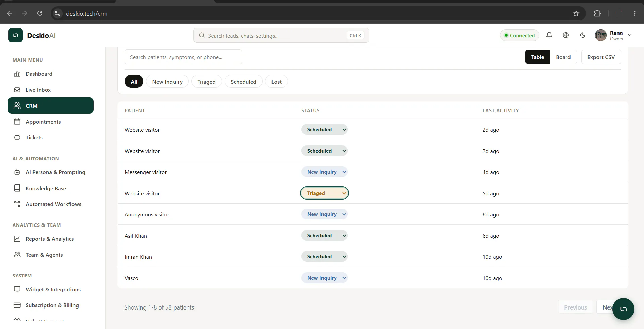
Task: Click the search magnifier icon
Action: point(202,35)
